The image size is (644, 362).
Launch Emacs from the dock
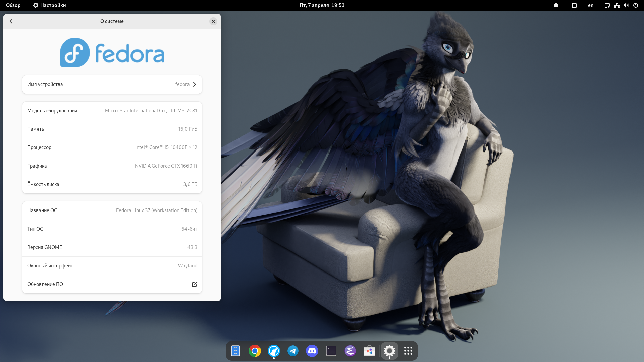coord(351,351)
